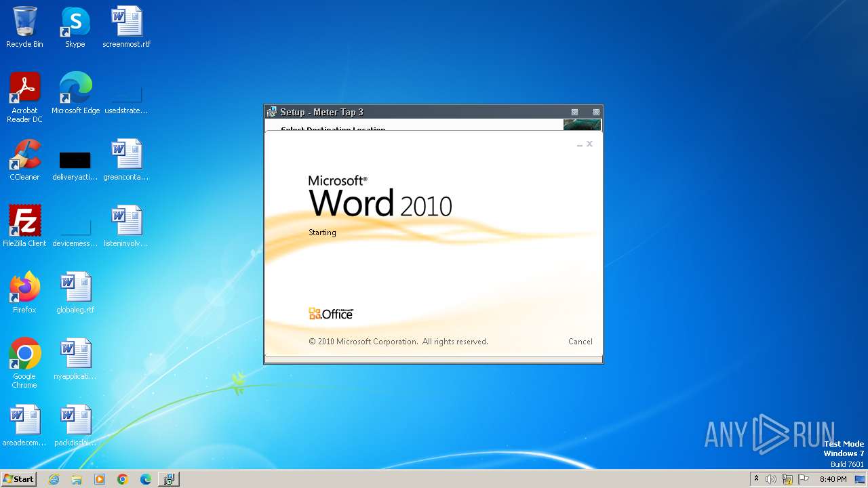Open the clock showing 8:40 PM
The width and height of the screenshot is (868, 488).
(833, 479)
